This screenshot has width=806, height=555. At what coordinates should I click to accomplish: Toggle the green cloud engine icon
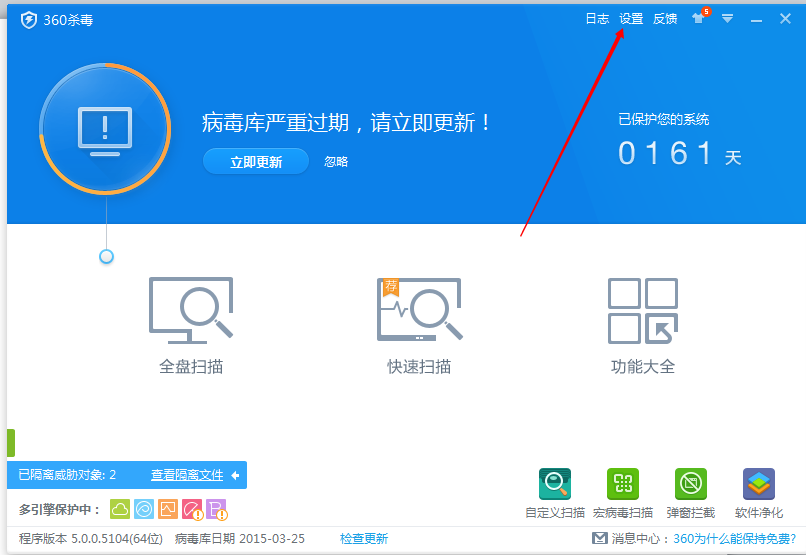coord(120,509)
